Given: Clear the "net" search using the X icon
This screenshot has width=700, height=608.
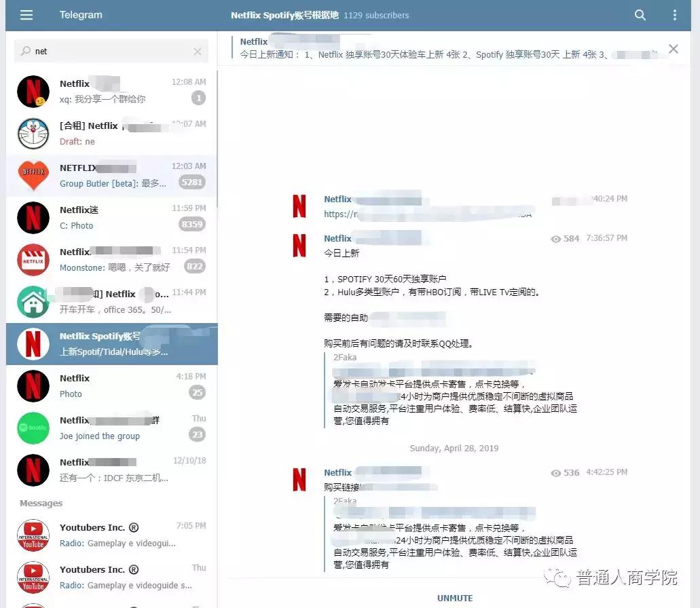Looking at the screenshot, I should (198, 51).
